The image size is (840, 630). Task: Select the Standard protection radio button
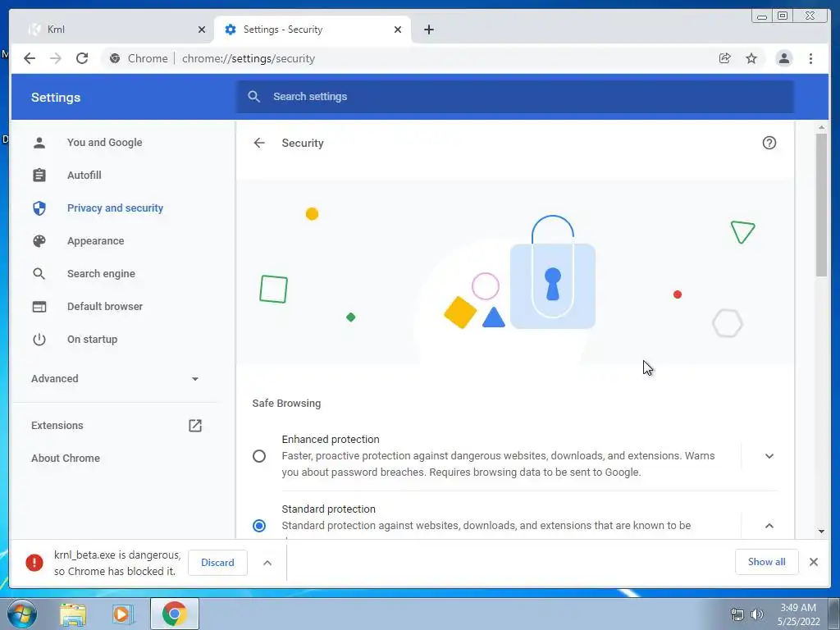click(259, 526)
